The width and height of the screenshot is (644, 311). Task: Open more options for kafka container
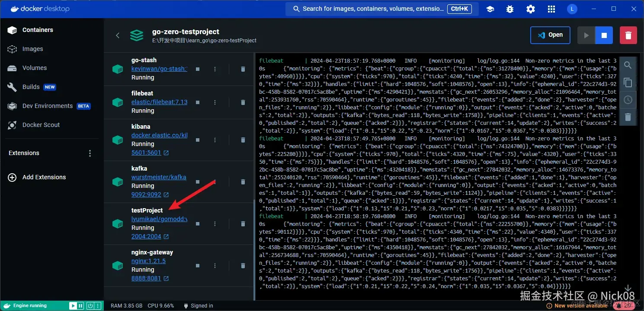pyautogui.click(x=215, y=182)
